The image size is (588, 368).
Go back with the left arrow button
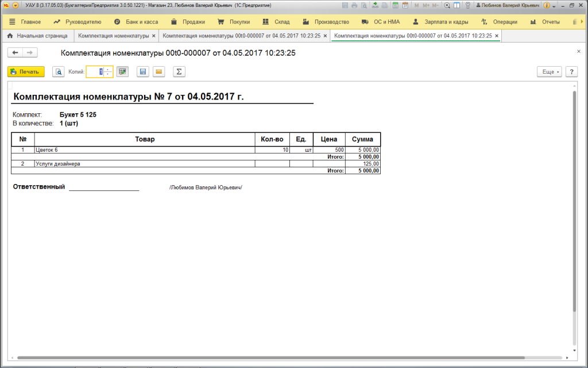tap(15, 52)
